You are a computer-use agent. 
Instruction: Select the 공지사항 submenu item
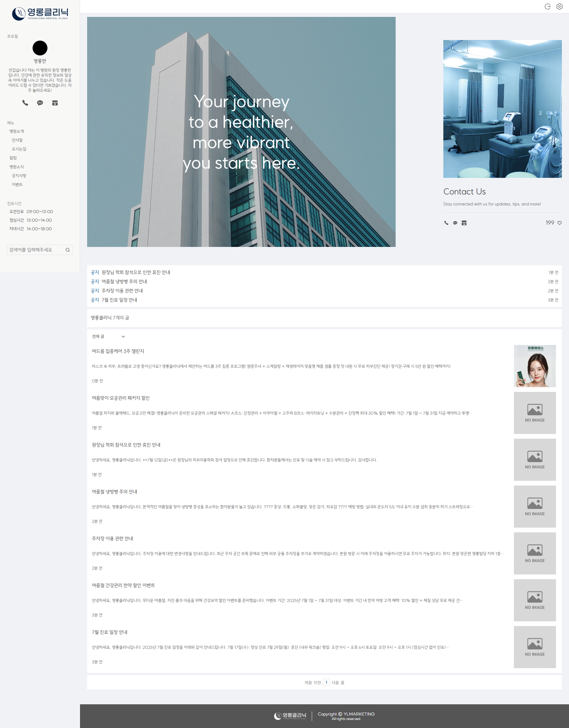tap(19, 176)
